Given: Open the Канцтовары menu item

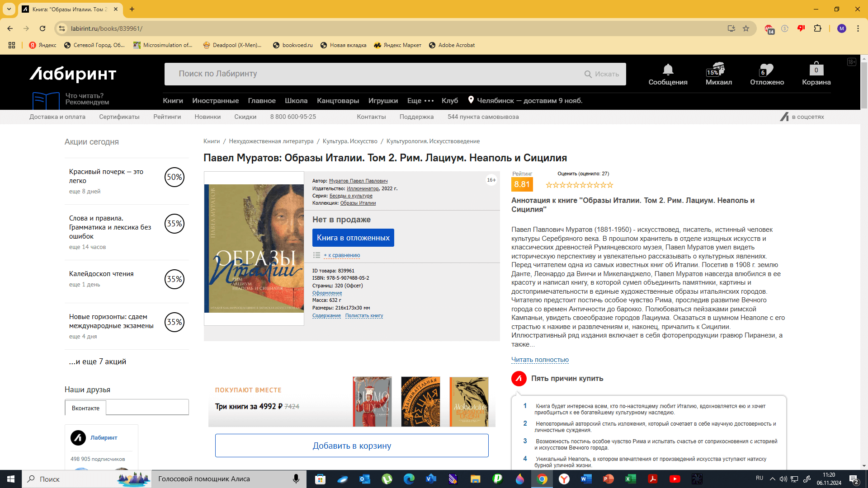Looking at the screenshot, I should point(338,100).
